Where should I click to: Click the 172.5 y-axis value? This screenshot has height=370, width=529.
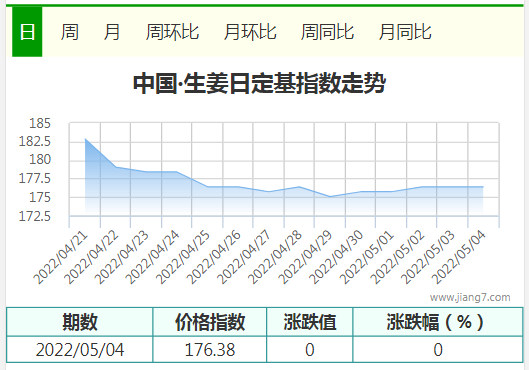[35, 216]
